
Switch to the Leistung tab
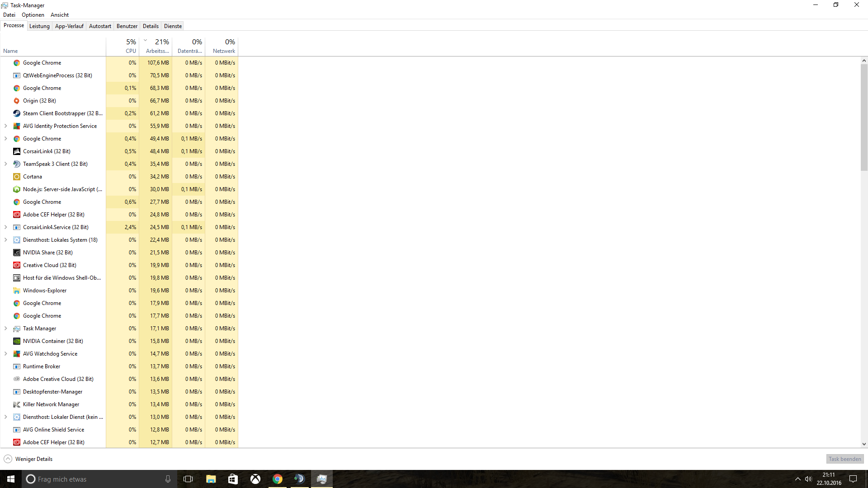pos(39,26)
